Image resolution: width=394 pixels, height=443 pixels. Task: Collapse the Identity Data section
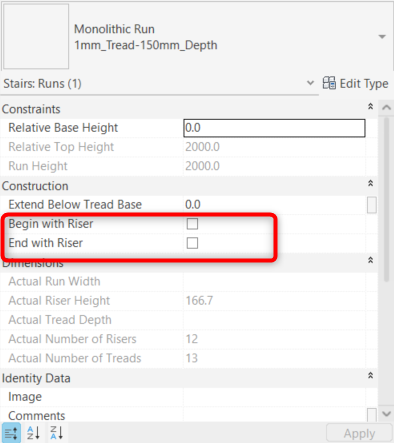[x=370, y=376]
